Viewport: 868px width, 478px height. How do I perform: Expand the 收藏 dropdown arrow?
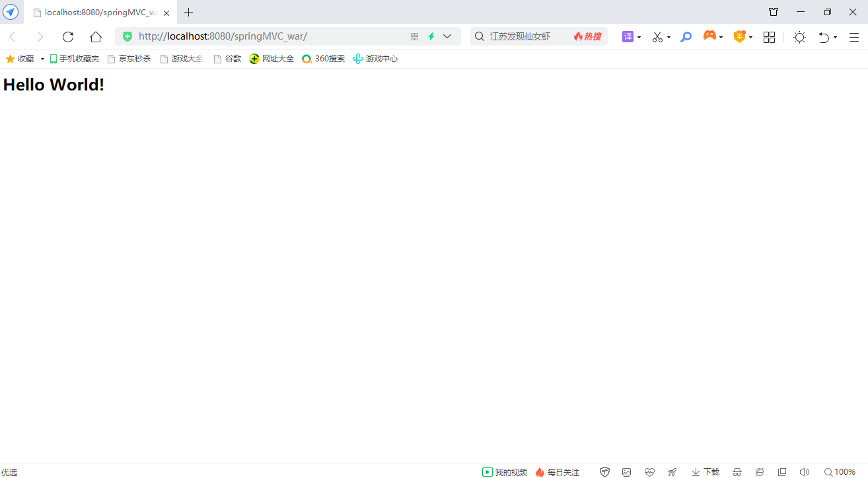pyautogui.click(x=42, y=59)
